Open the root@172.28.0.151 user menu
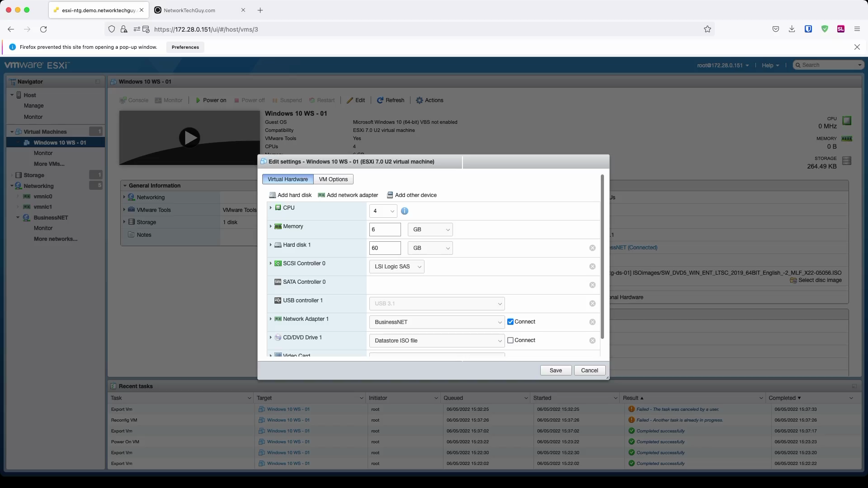Image resolution: width=868 pixels, height=488 pixels. [x=722, y=65]
